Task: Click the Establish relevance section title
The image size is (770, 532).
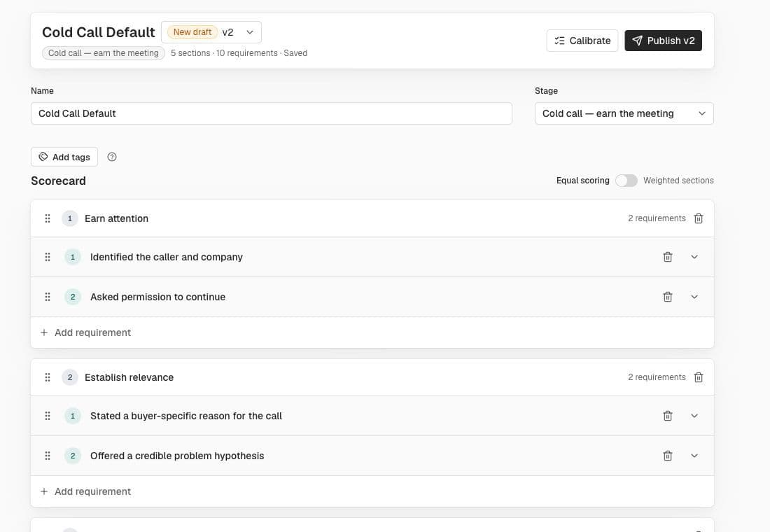Action: point(129,377)
